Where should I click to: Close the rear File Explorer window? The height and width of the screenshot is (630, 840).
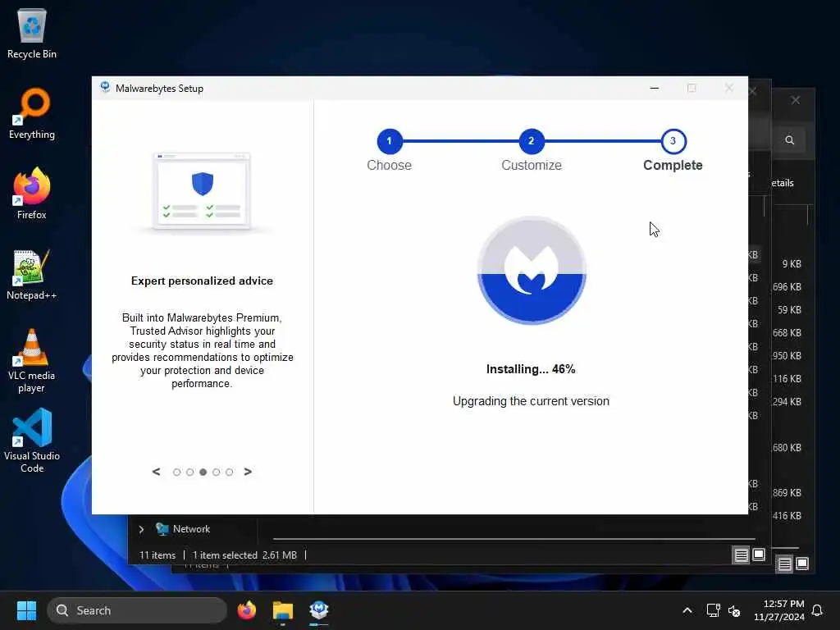[796, 100]
